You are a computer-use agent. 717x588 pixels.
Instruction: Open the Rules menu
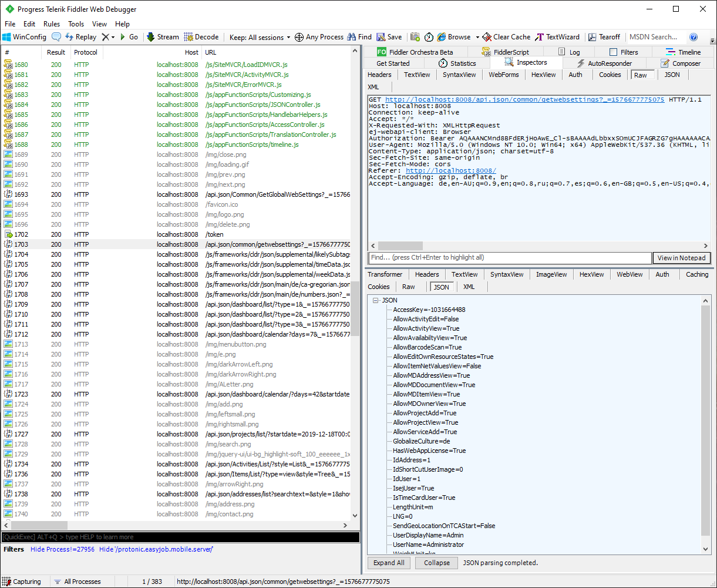coord(52,24)
